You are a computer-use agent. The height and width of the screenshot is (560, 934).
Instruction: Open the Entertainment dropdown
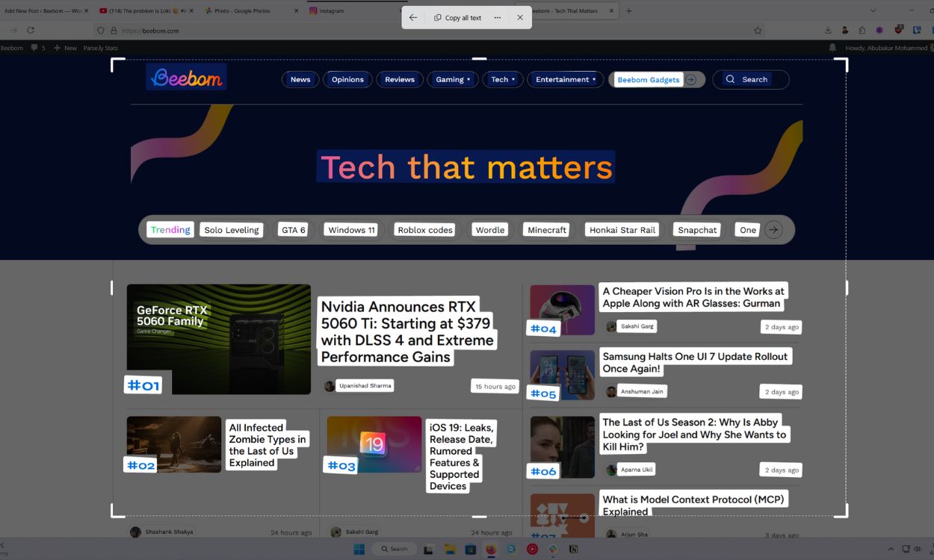coord(565,79)
